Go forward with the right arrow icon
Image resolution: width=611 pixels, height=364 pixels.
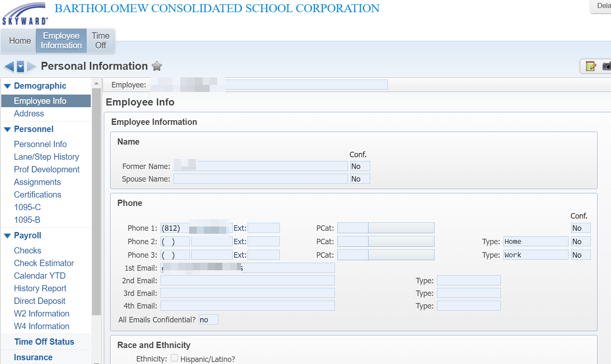[x=32, y=66]
